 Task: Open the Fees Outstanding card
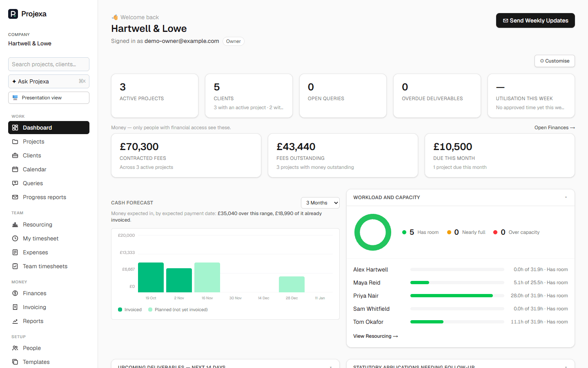[343, 155]
